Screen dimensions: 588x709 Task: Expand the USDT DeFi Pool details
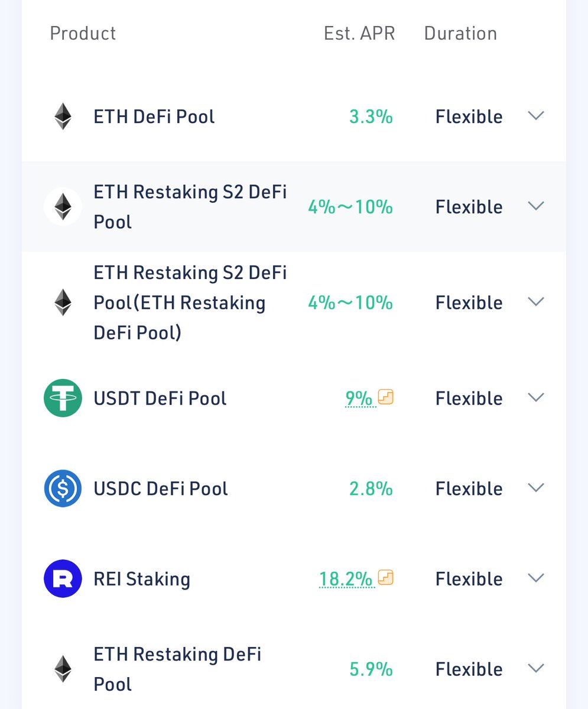536,397
